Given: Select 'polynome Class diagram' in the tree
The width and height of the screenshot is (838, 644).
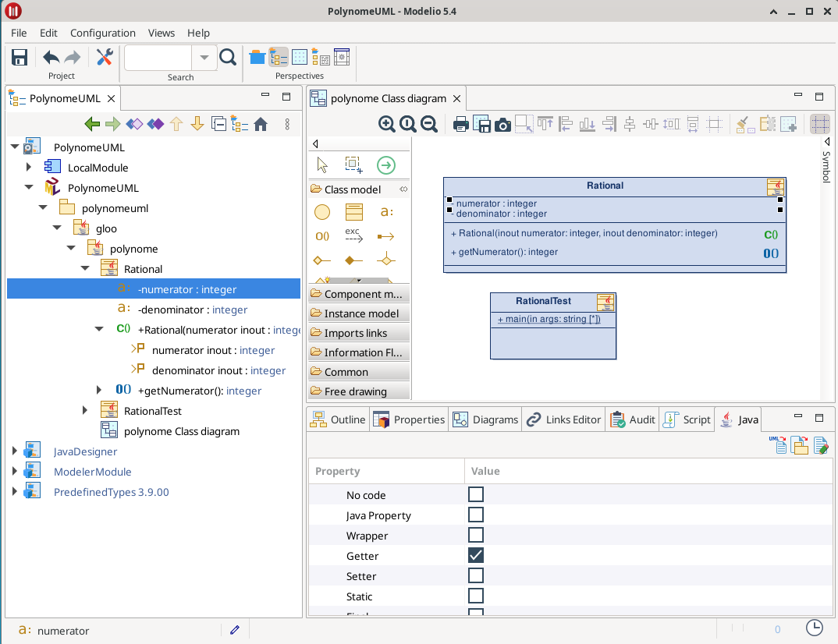Looking at the screenshot, I should click(182, 431).
